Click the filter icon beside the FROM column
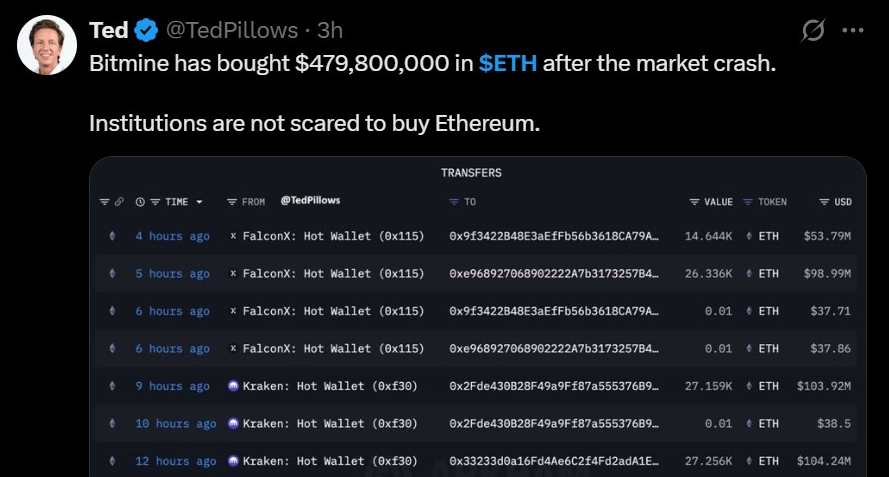 click(x=232, y=202)
